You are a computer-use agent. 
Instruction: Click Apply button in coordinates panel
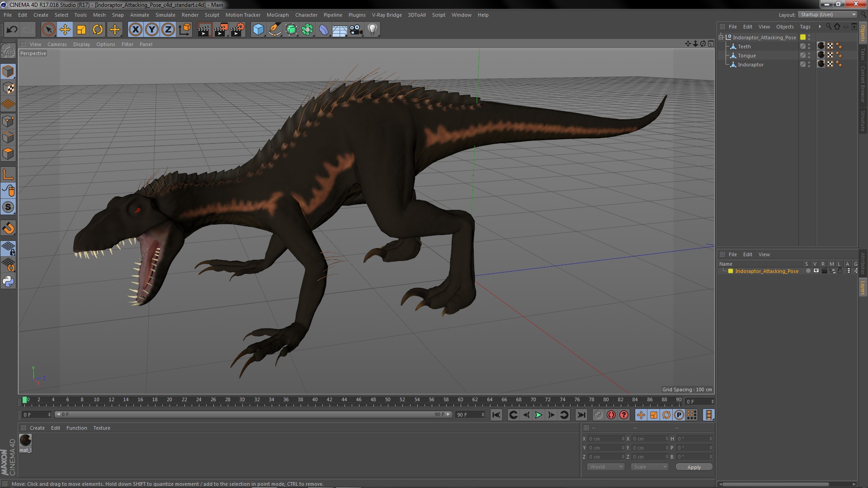(694, 467)
